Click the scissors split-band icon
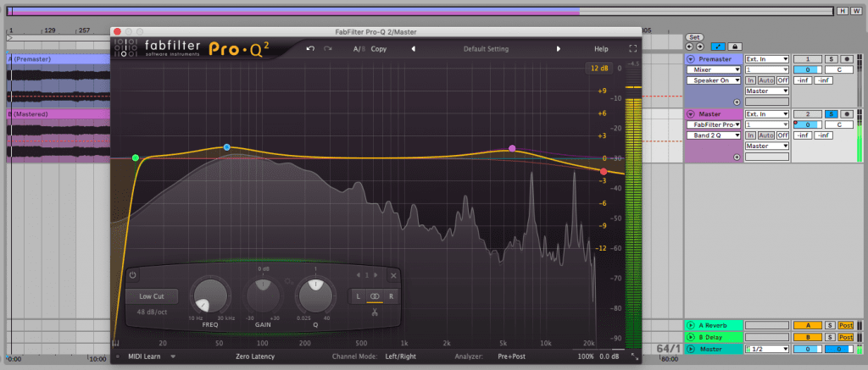Image resolution: width=868 pixels, height=370 pixels. (374, 312)
